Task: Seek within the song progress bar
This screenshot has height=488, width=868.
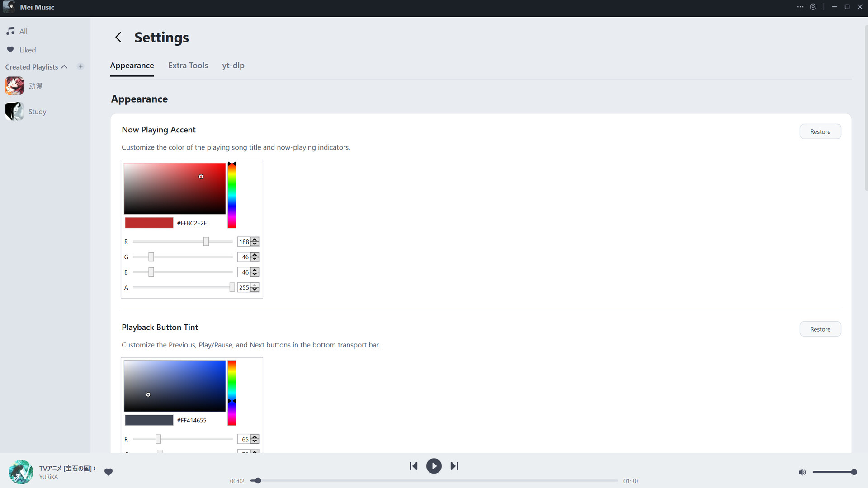Action: pyautogui.click(x=434, y=480)
